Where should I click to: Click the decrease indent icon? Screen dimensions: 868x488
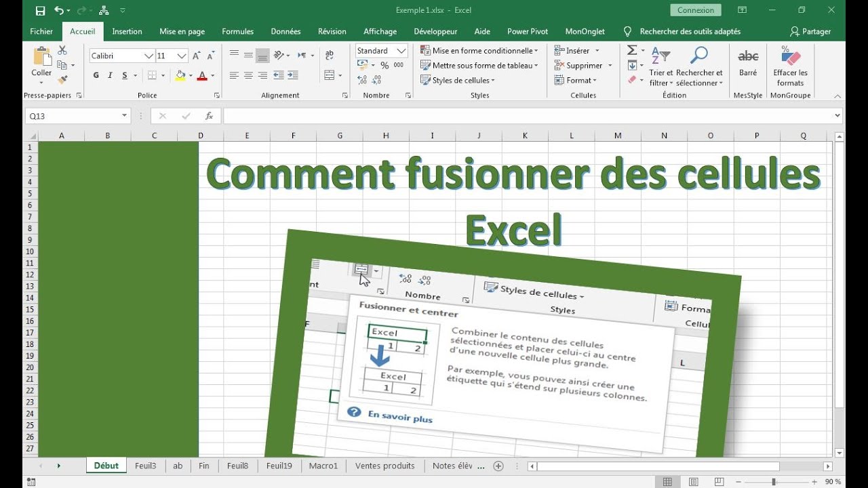(279, 75)
